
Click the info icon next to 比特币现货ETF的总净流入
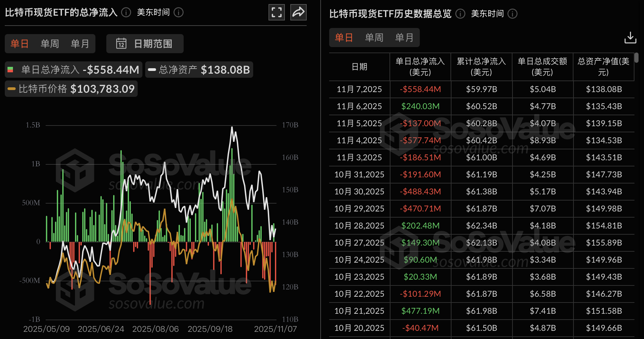[x=125, y=13]
